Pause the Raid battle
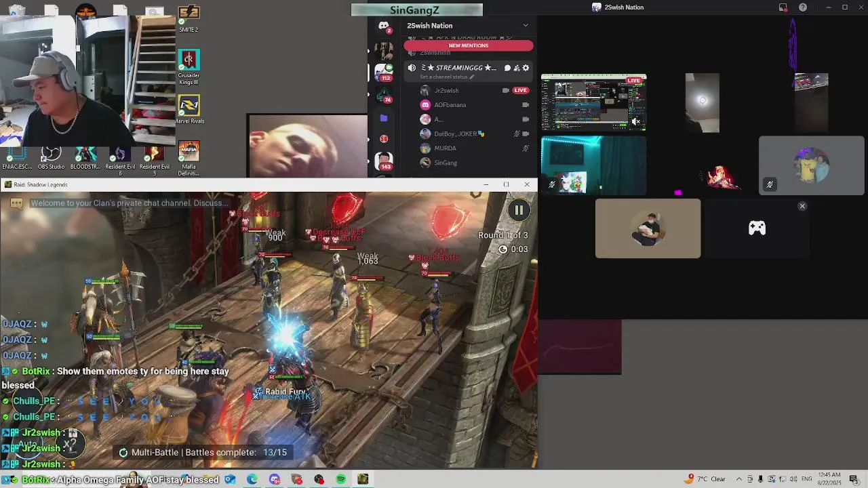The image size is (868, 488). click(519, 210)
